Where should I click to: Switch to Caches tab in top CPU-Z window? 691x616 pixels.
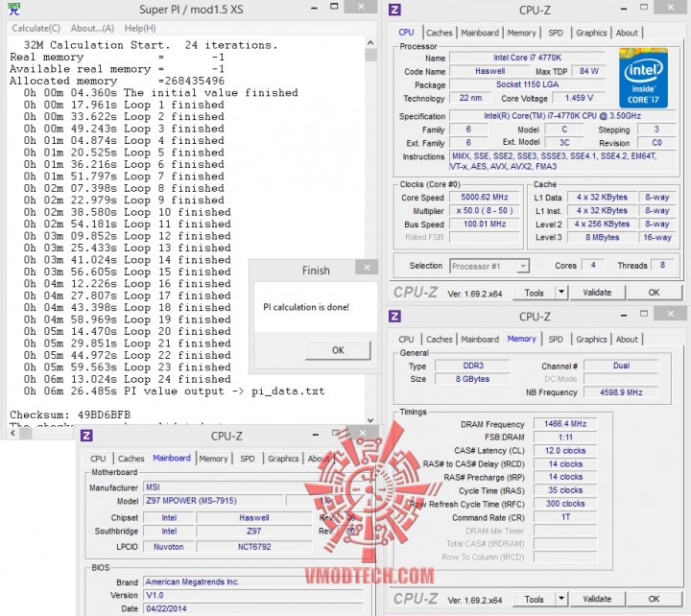(439, 33)
